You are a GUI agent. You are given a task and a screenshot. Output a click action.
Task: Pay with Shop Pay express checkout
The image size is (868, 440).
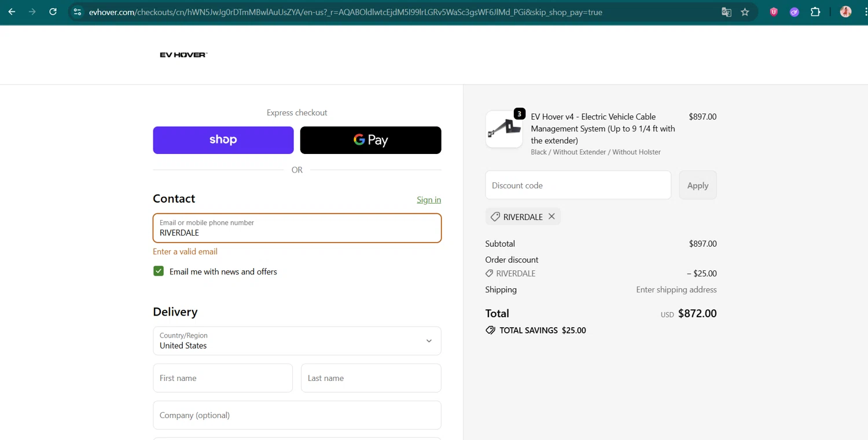coord(223,140)
